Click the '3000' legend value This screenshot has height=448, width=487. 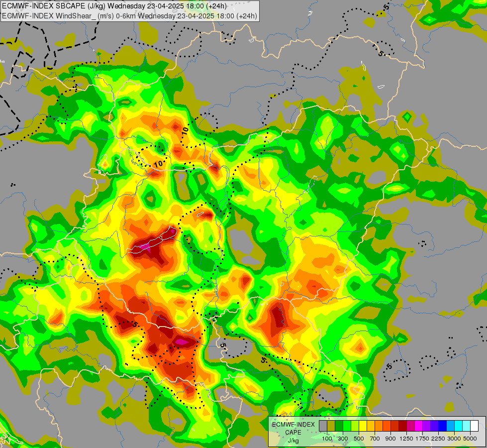454,439
